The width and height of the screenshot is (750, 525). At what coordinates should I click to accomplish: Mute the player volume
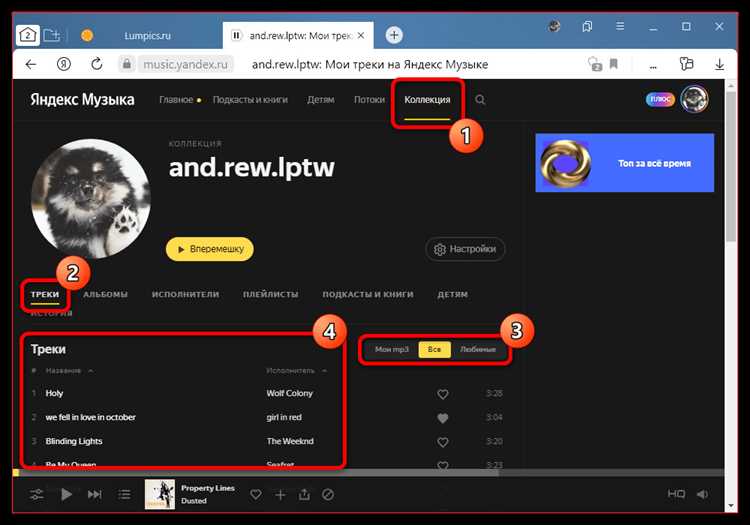[x=702, y=494]
